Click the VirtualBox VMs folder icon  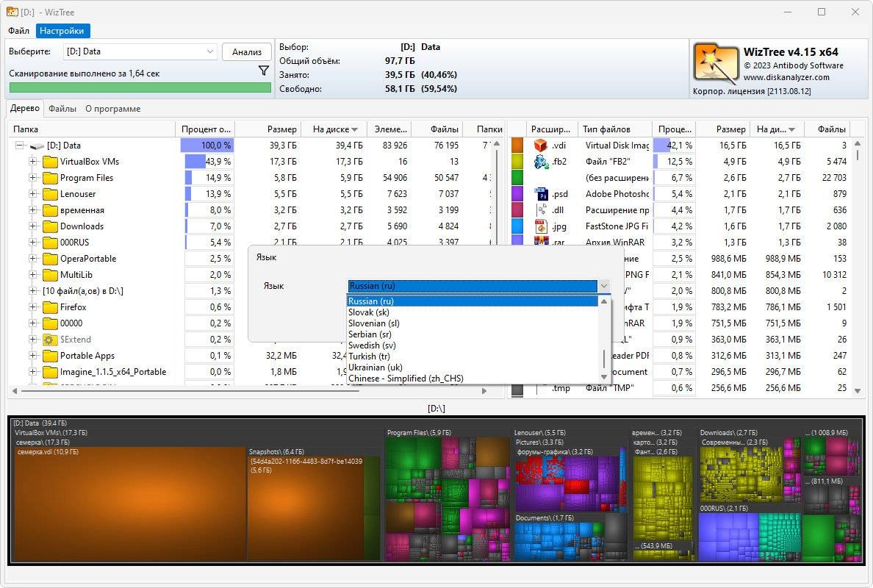point(51,162)
